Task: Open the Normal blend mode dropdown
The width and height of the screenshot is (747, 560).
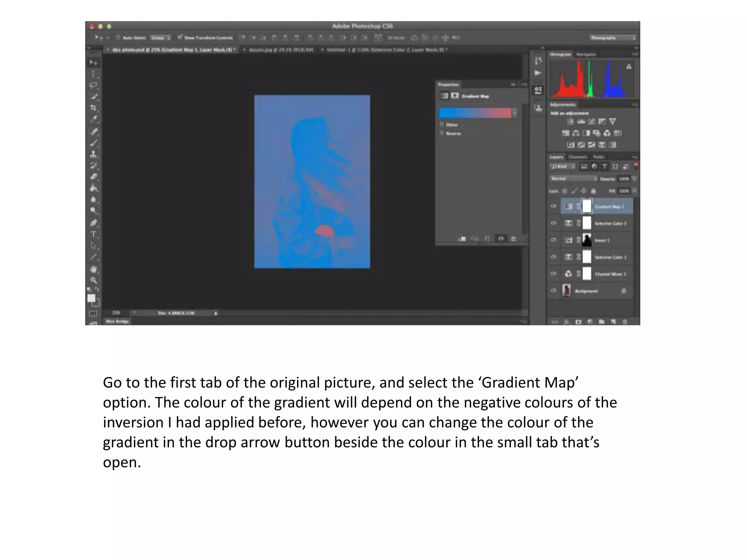Action: click(x=573, y=179)
